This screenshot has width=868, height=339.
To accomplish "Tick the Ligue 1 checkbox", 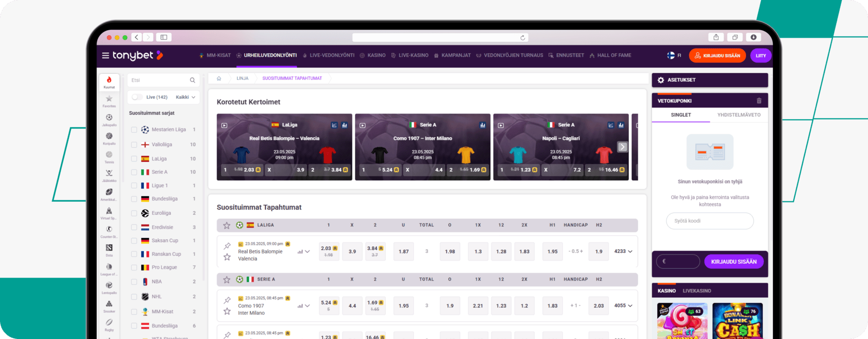I will click(134, 186).
